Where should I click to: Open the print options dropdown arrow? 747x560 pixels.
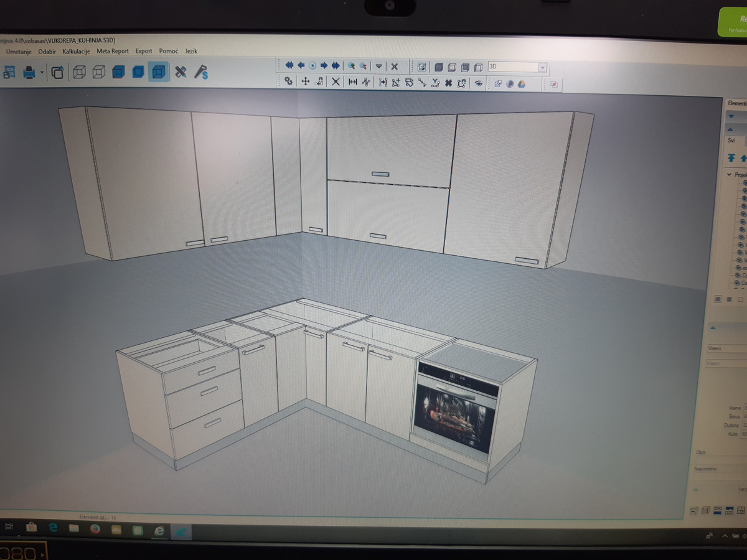(x=42, y=73)
